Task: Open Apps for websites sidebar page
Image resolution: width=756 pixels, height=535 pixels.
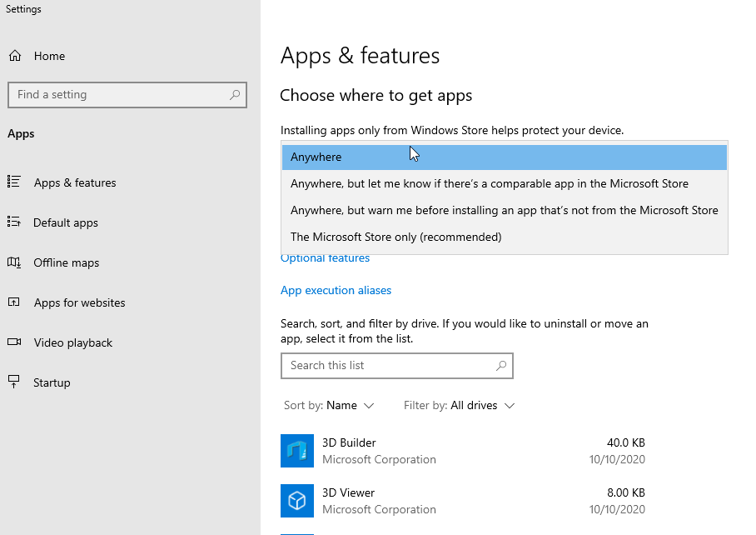Action: click(80, 303)
